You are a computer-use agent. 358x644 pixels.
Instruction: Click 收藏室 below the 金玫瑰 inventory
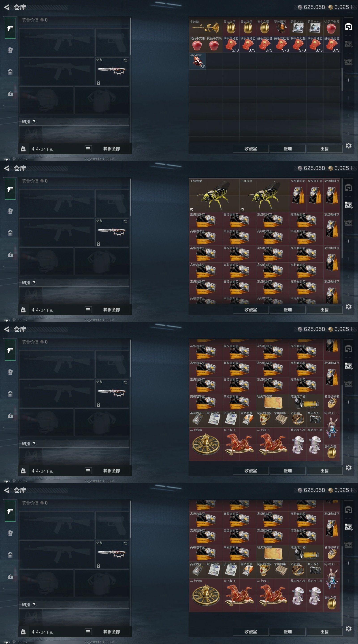click(251, 149)
